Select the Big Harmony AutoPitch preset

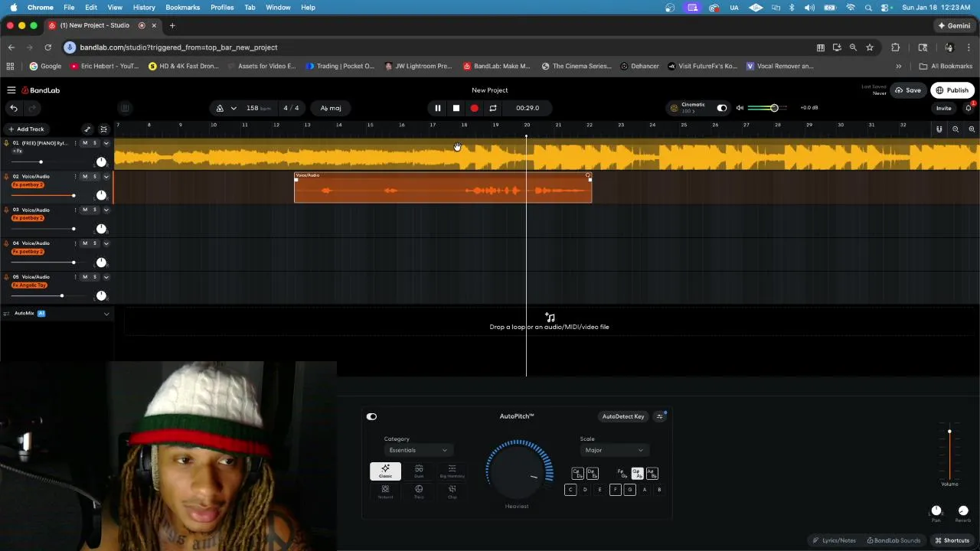coord(452,471)
